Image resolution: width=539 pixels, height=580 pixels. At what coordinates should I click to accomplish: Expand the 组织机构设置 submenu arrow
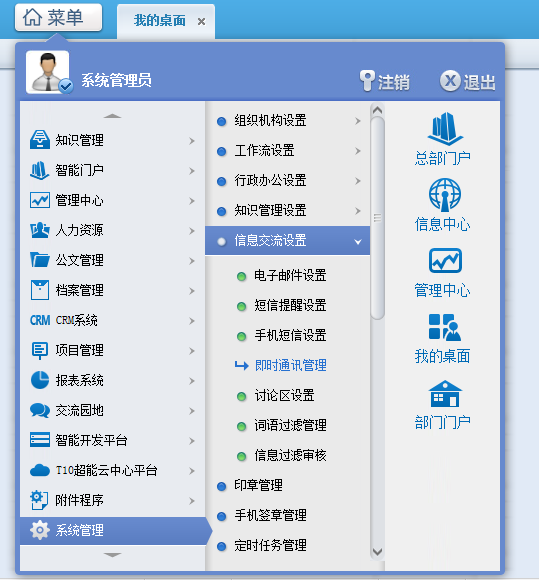coord(357,121)
